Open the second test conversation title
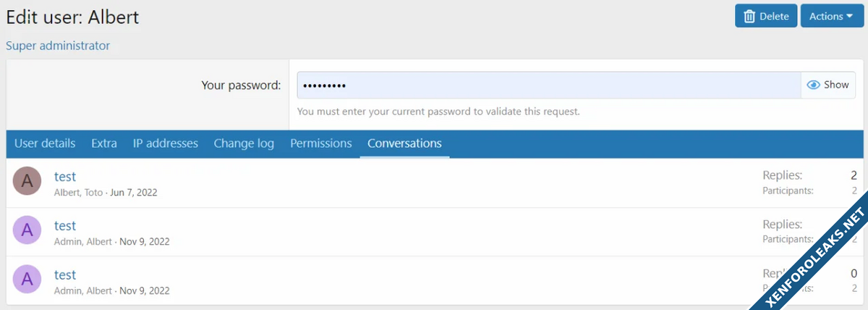The width and height of the screenshot is (868, 310). pos(65,225)
